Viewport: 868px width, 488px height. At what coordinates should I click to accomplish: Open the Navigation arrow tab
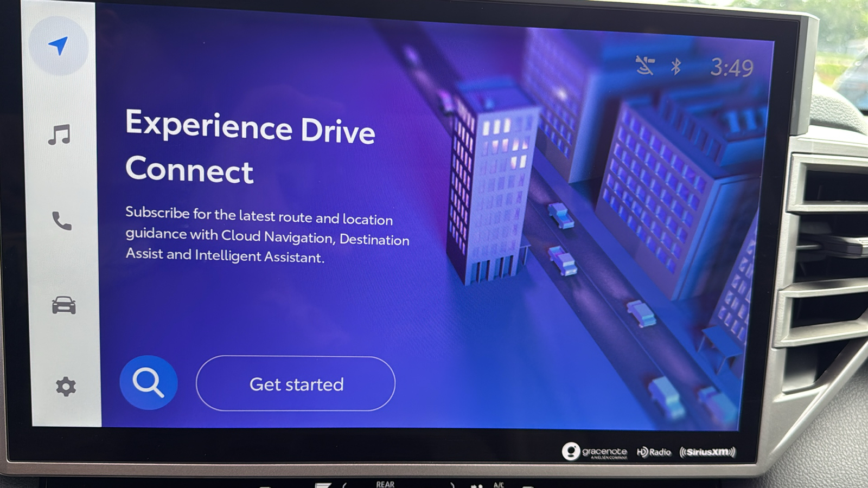click(x=59, y=46)
